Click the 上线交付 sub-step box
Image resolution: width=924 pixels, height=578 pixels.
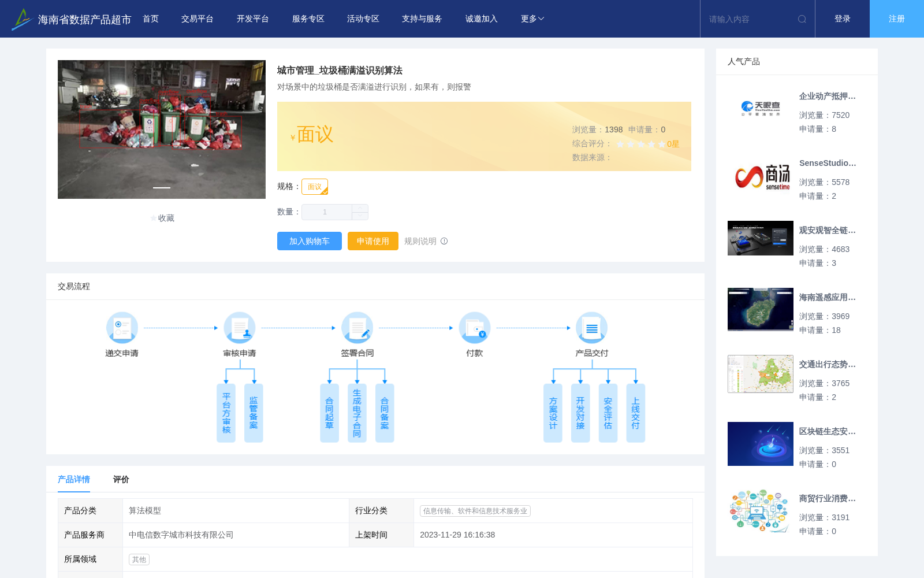[x=635, y=413]
